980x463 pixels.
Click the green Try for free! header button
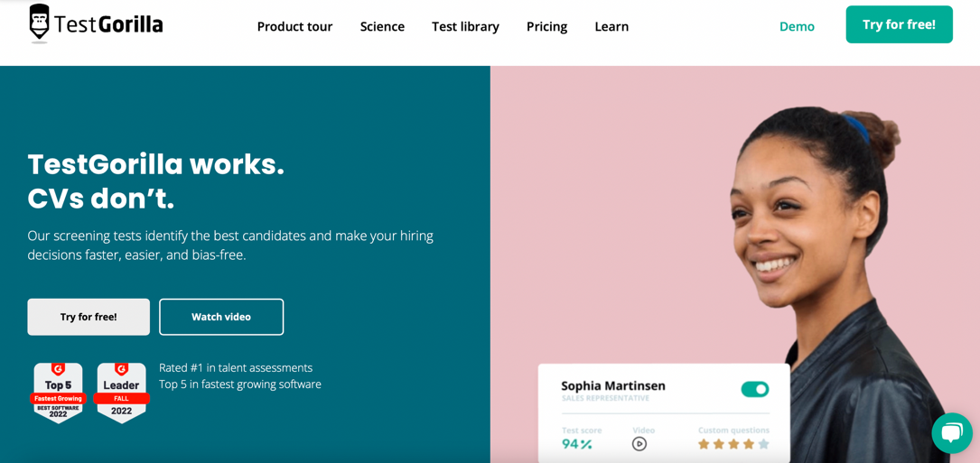pos(899,24)
